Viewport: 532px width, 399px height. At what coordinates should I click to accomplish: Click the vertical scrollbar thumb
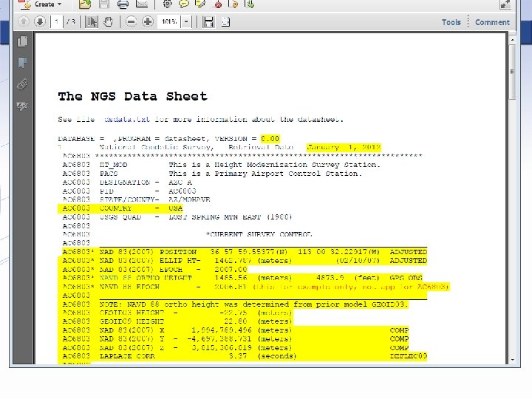point(512,72)
